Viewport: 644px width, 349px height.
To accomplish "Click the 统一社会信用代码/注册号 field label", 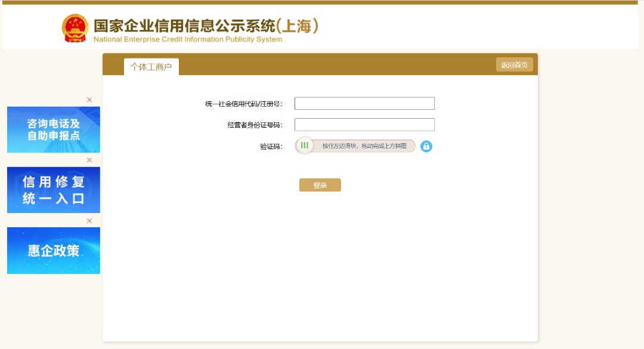I will (x=243, y=104).
